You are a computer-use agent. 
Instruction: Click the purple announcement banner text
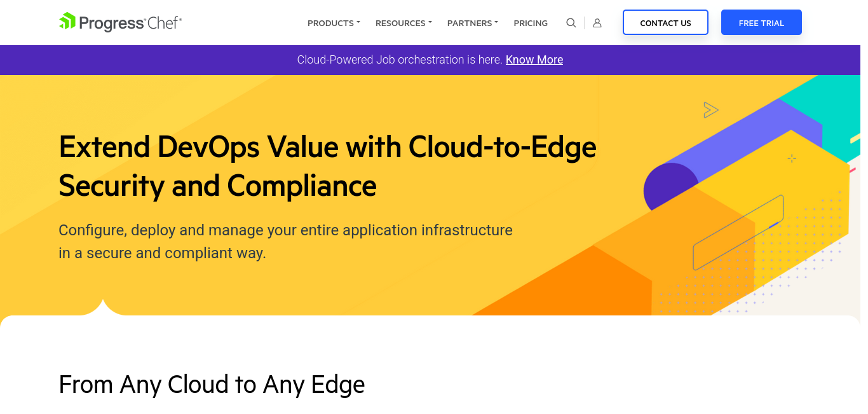pos(400,60)
